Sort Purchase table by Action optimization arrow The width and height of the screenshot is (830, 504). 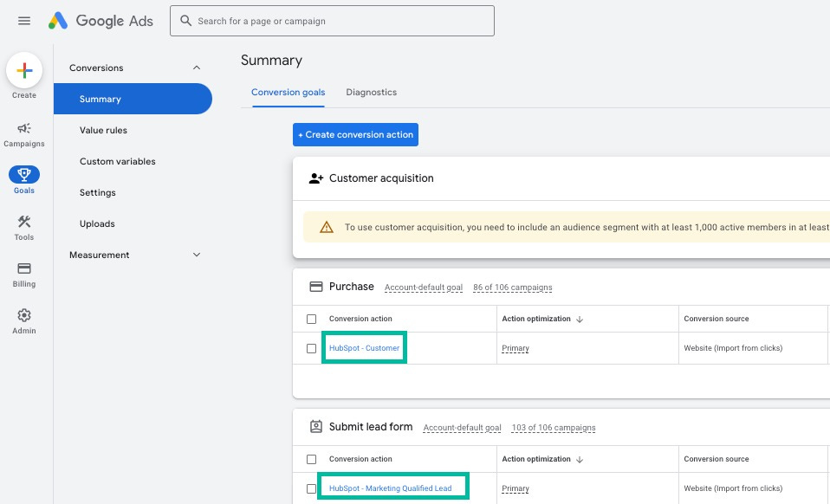point(580,319)
